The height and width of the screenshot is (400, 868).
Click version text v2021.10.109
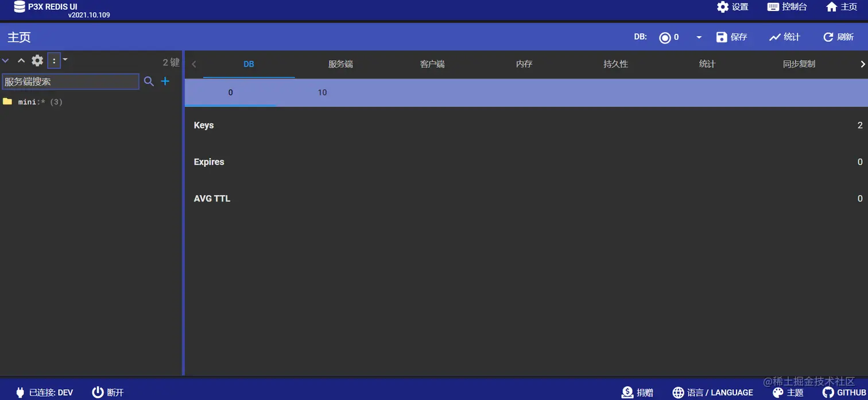(x=89, y=15)
